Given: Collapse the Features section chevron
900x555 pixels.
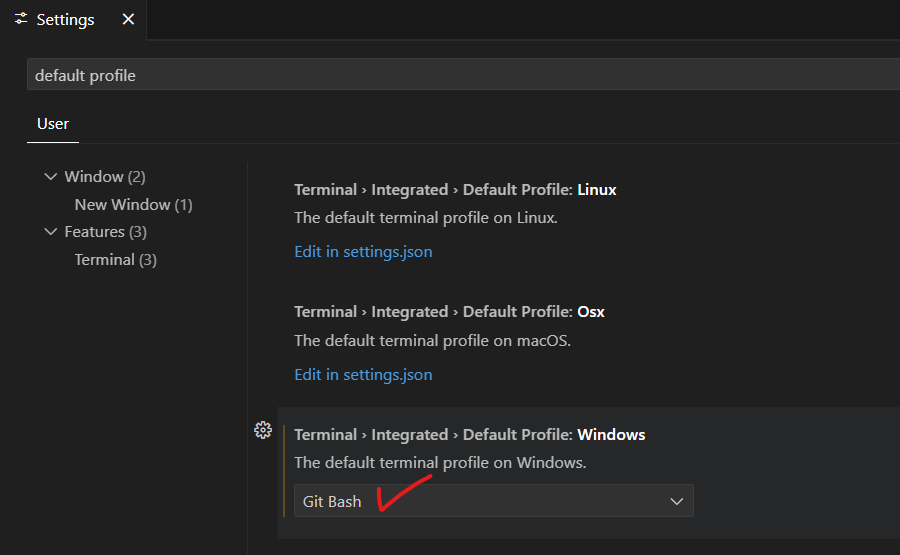Looking at the screenshot, I should click(x=51, y=232).
